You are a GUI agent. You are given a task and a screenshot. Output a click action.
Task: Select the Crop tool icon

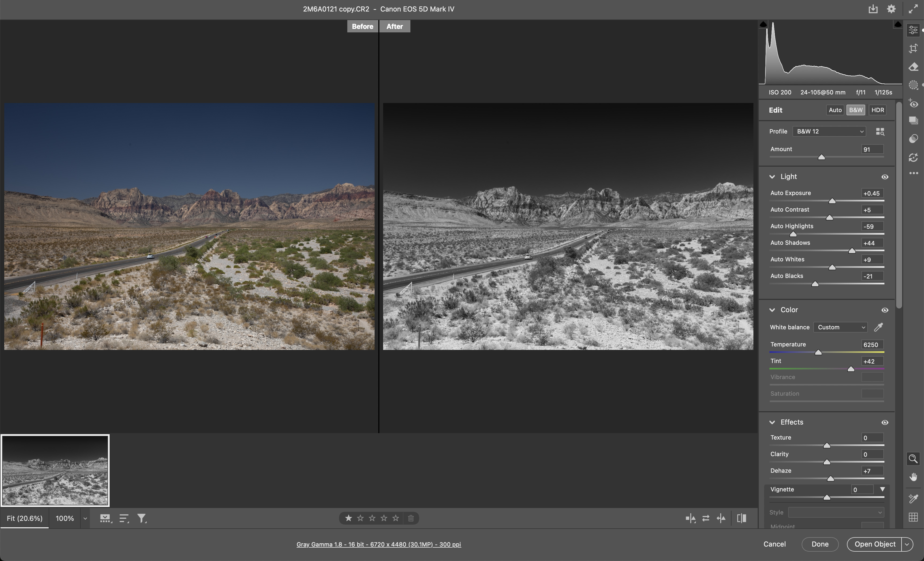click(x=913, y=48)
